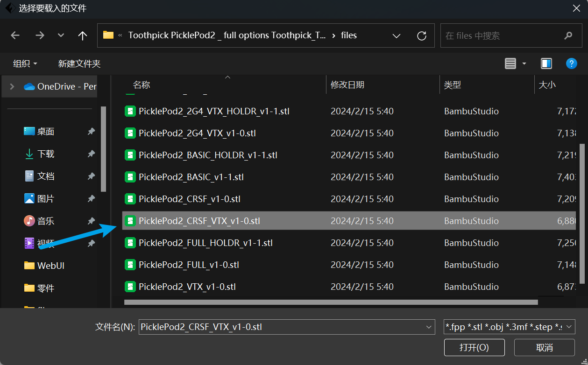Open the 下载 folder in sidebar
Screen dimensions: 588x365
pyautogui.click(x=45, y=154)
